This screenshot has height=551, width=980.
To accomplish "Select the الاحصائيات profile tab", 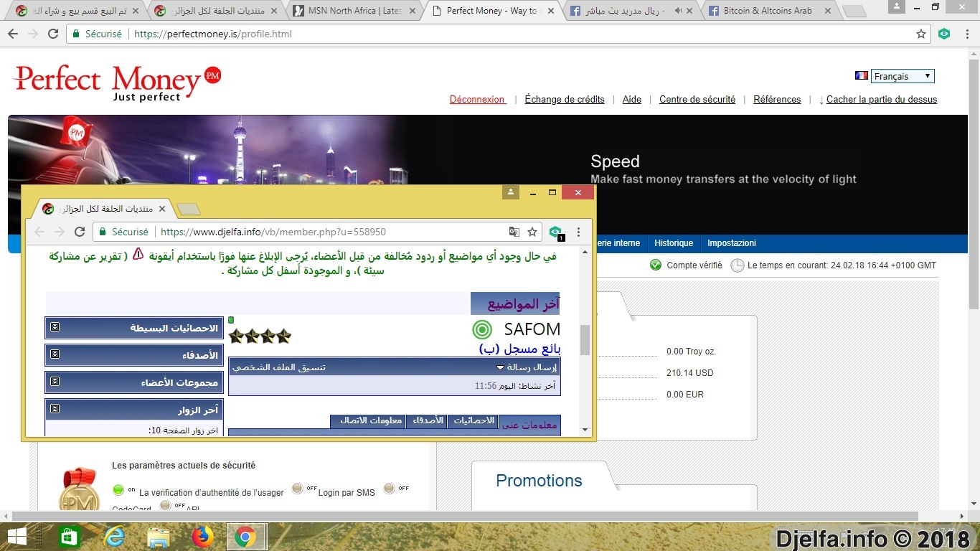I will click(473, 420).
